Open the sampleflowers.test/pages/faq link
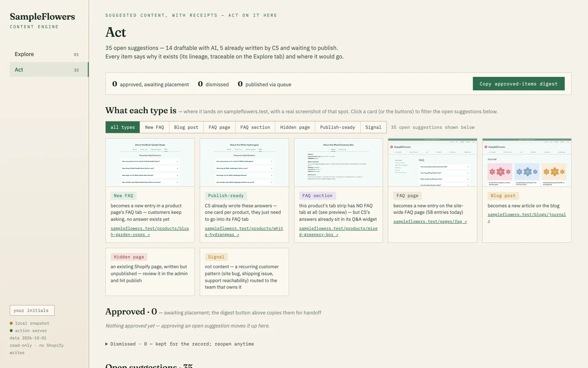 coord(430,222)
